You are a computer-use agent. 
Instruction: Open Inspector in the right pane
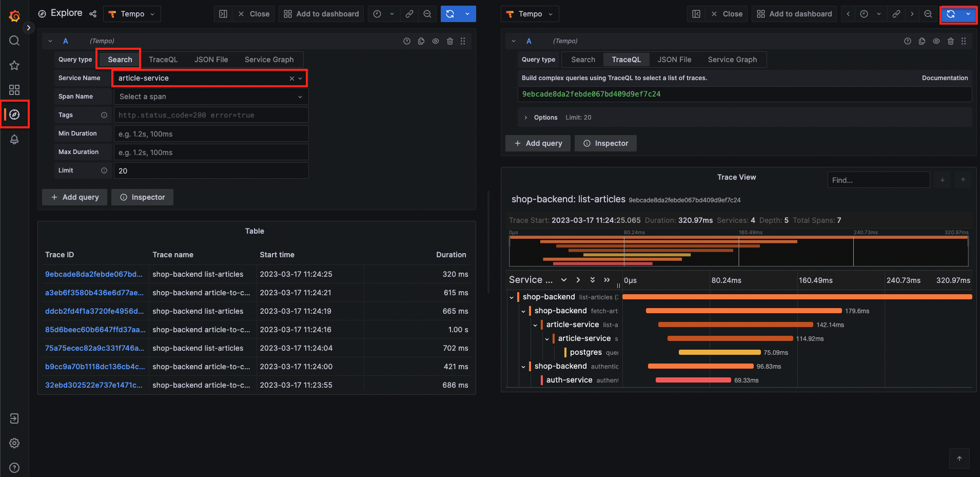tap(606, 143)
